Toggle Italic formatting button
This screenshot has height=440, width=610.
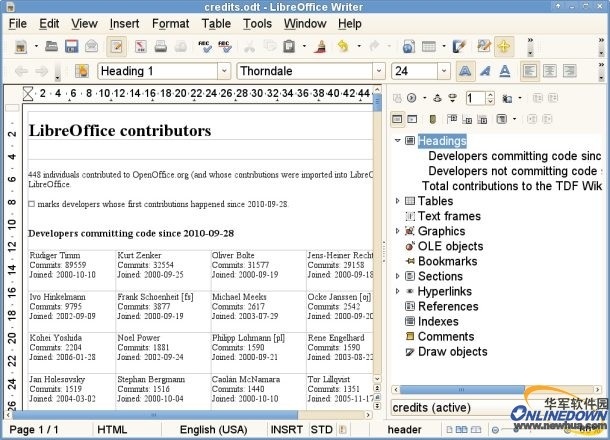pyautogui.click(x=485, y=71)
